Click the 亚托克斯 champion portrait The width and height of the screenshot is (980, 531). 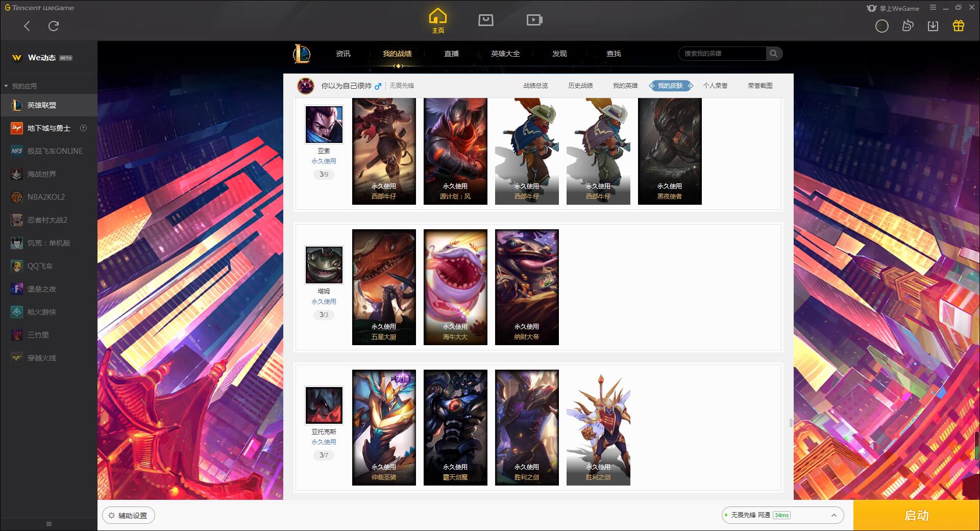click(324, 405)
